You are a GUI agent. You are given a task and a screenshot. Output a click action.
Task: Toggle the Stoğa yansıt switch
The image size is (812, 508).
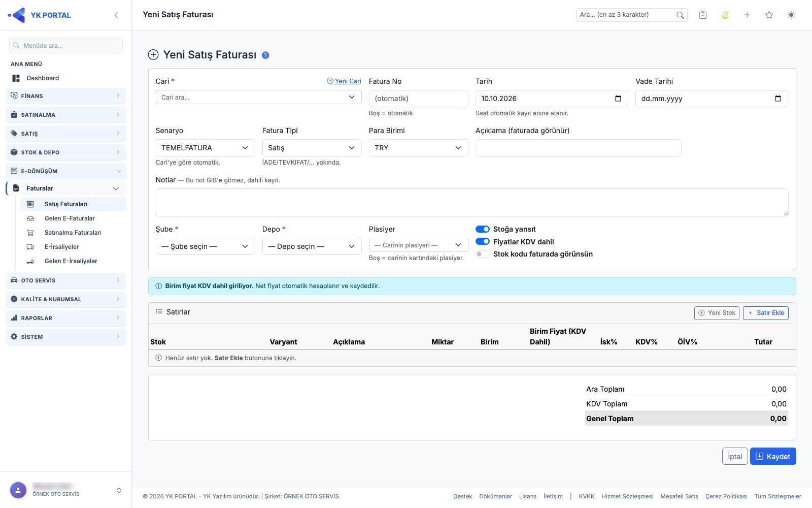click(x=483, y=229)
